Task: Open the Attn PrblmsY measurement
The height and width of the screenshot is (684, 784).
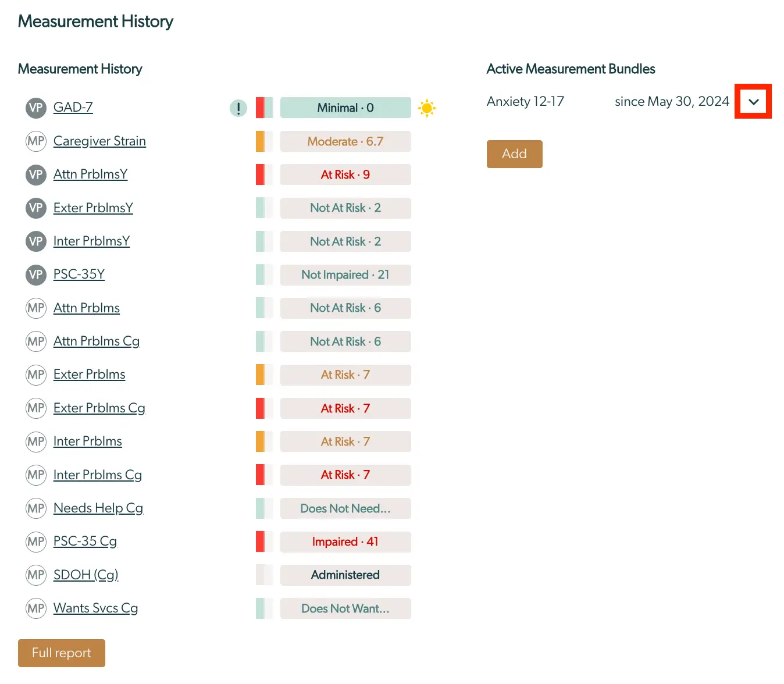Action: tap(90, 174)
